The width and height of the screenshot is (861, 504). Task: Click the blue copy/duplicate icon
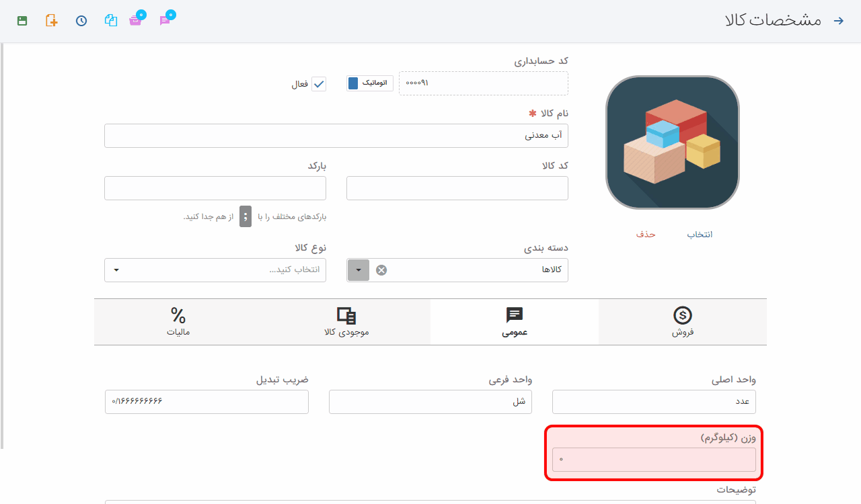pos(111,21)
